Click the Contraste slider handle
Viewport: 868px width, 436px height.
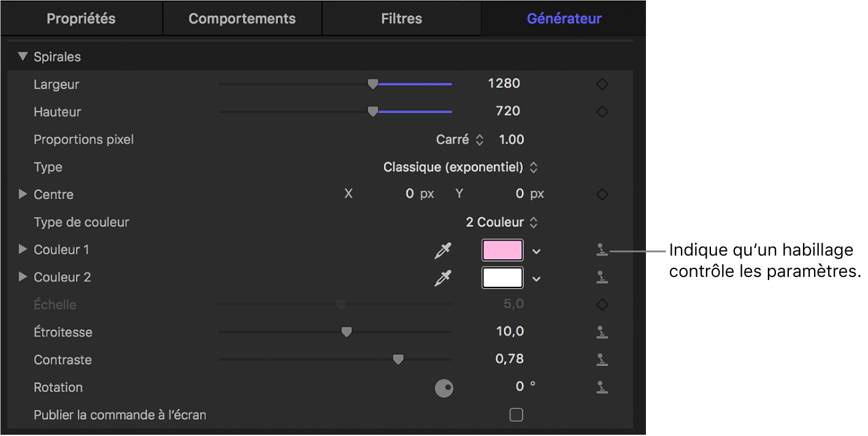pos(398,359)
